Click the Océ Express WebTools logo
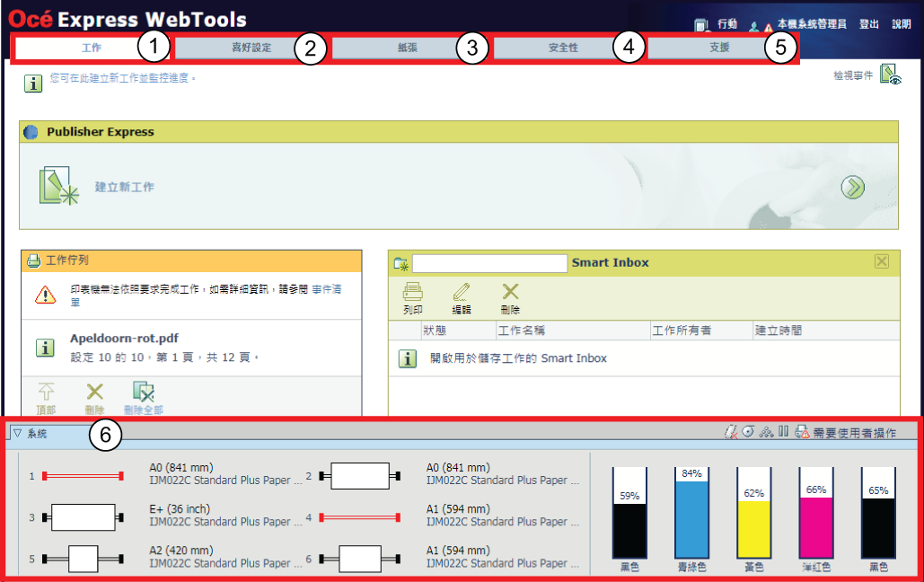The height and width of the screenshot is (582, 924). click(x=128, y=20)
